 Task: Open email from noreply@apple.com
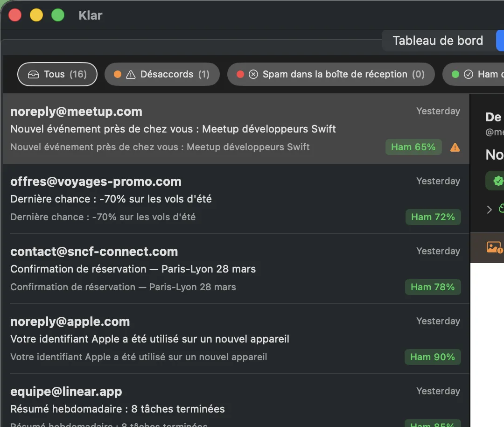coord(236,339)
